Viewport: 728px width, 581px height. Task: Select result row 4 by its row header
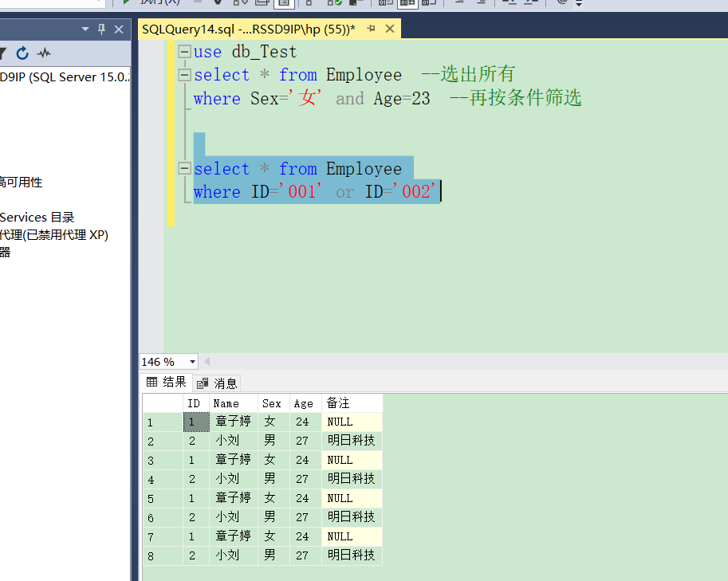click(163, 479)
